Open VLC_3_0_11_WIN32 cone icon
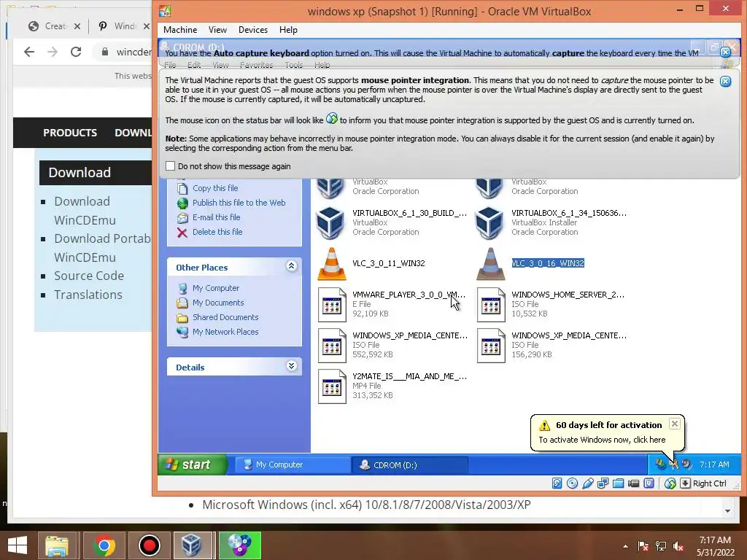The image size is (747, 560). tap(332, 263)
